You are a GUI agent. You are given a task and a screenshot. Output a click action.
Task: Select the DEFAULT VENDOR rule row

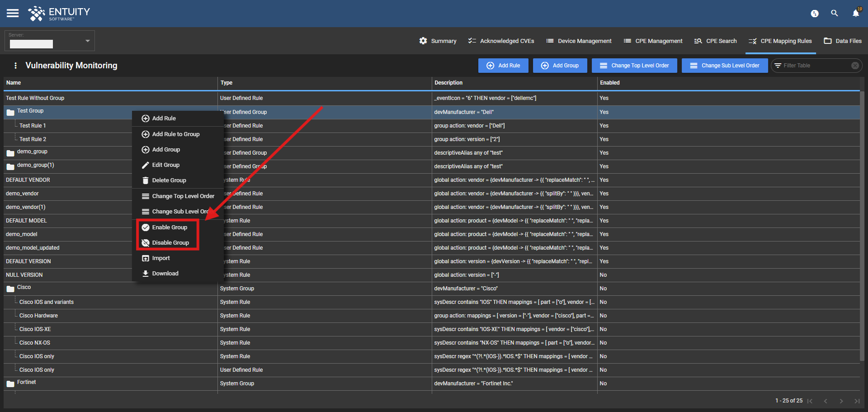pos(432,180)
